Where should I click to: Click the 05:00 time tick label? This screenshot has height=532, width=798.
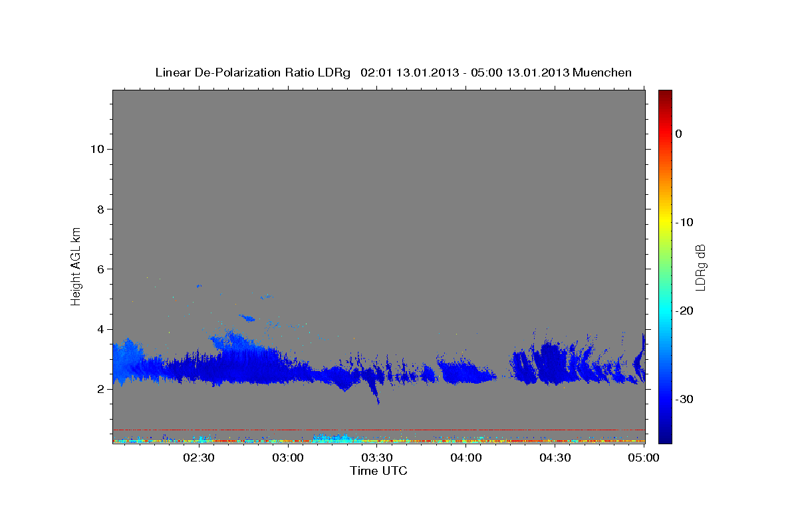coord(644,458)
